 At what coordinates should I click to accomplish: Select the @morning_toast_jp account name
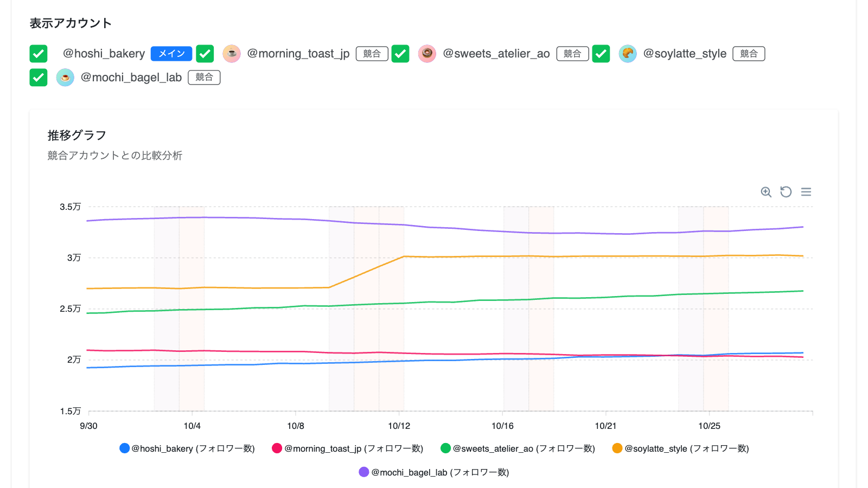click(298, 54)
